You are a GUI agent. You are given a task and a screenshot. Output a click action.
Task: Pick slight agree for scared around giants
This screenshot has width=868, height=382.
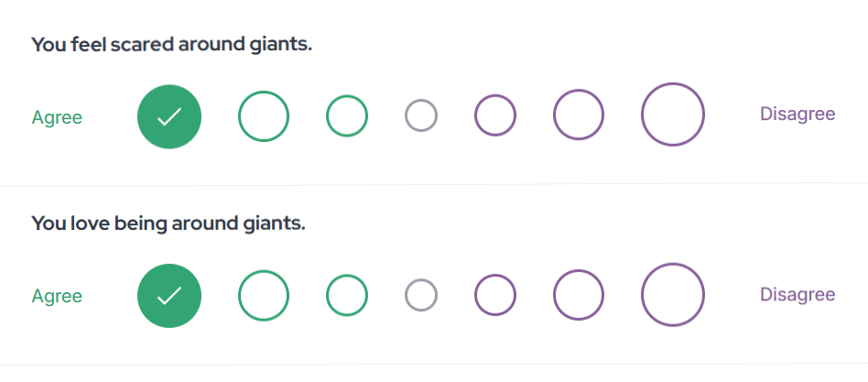(347, 116)
